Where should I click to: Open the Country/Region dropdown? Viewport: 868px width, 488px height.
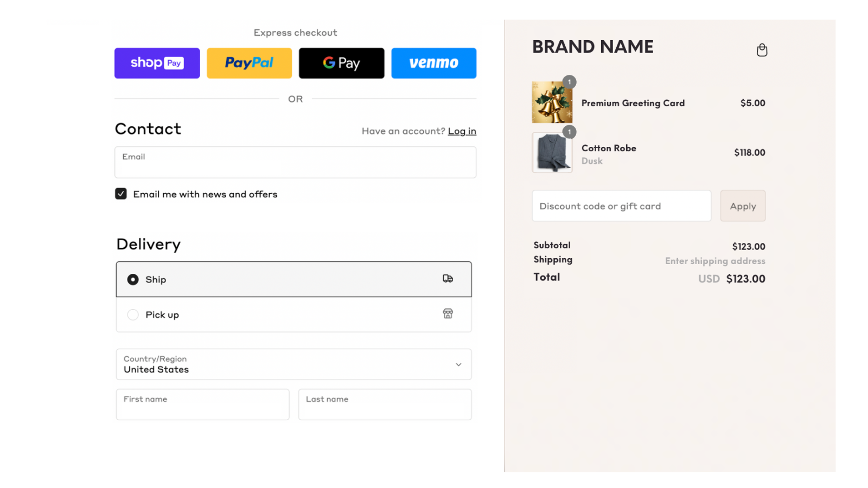pyautogui.click(x=293, y=364)
